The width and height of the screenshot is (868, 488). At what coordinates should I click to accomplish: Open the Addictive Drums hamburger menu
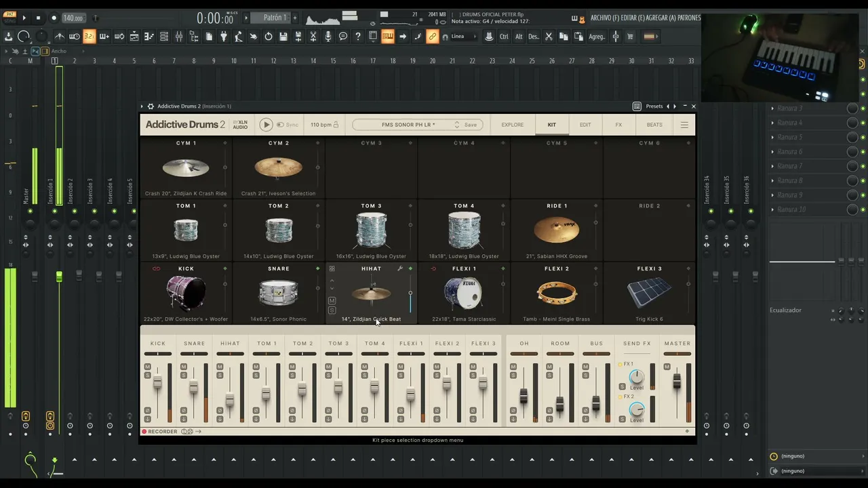684,125
